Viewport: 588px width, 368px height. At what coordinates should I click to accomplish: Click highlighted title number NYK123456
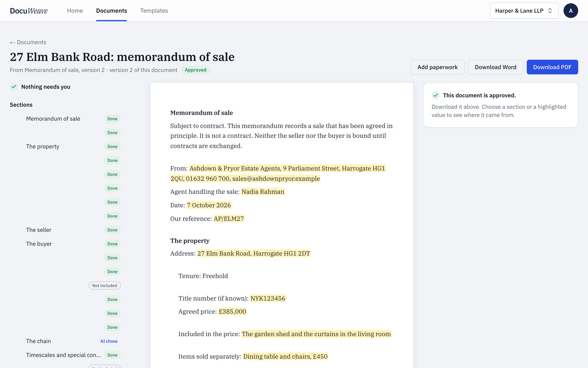coord(268,298)
